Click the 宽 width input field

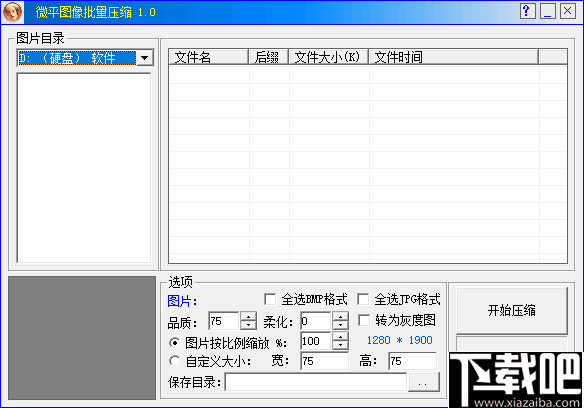click(x=324, y=361)
